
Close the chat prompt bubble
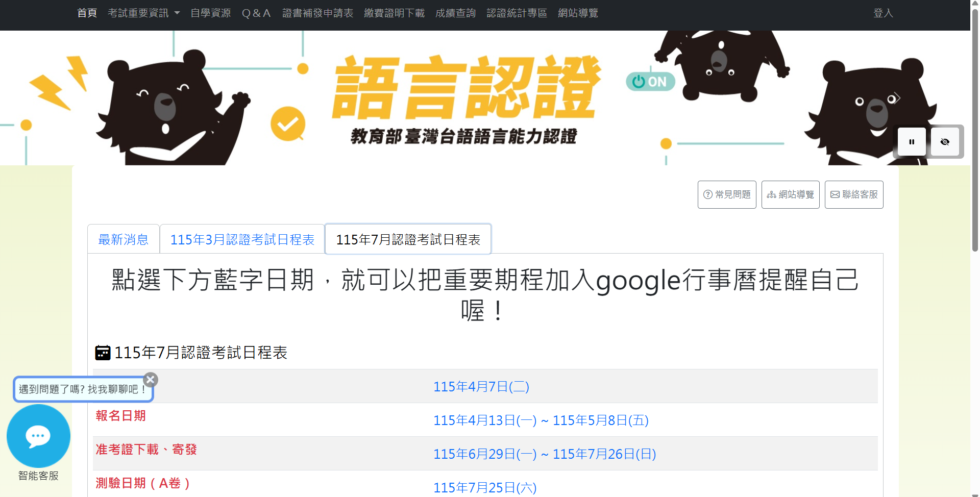point(150,380)
